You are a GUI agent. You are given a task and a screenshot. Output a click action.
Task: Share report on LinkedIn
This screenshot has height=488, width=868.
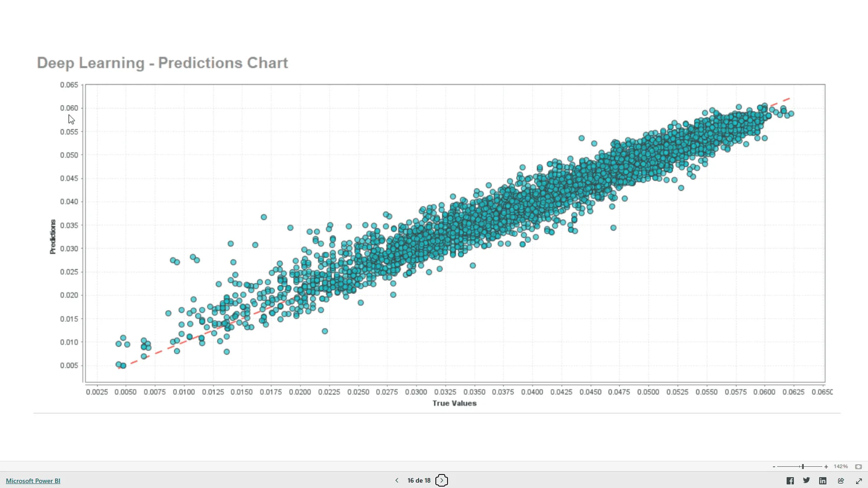823,481
